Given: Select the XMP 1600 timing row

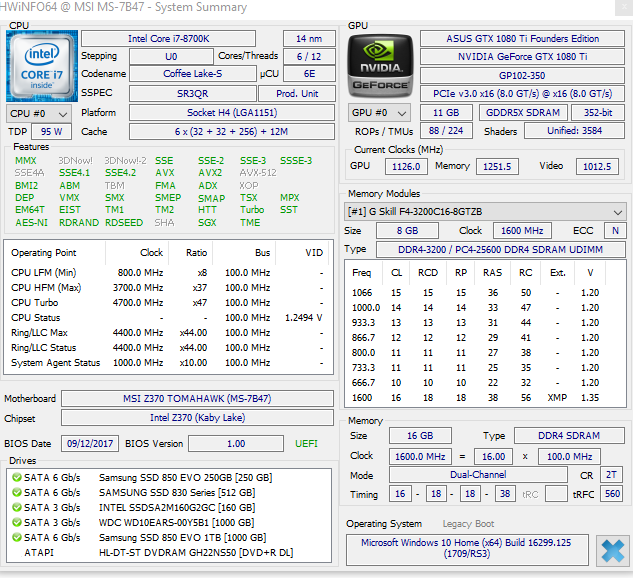Looking at the screenshot, I should (x=484, y=398).
